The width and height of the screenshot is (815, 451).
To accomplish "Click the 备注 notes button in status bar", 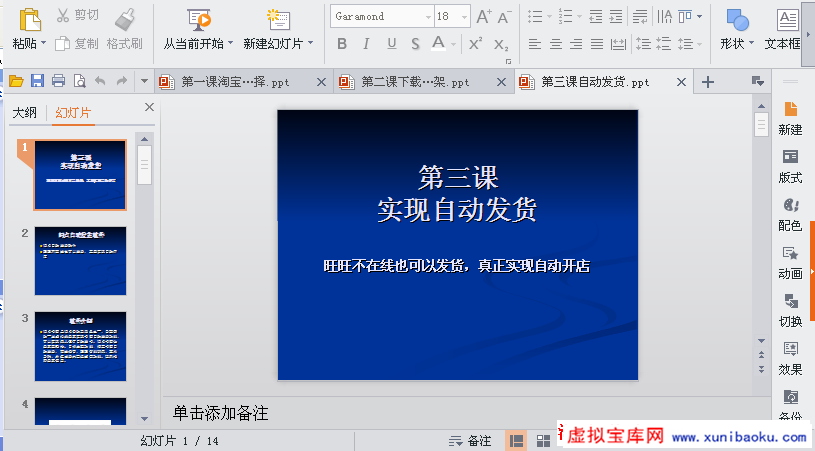I will [x=470, y=441].
